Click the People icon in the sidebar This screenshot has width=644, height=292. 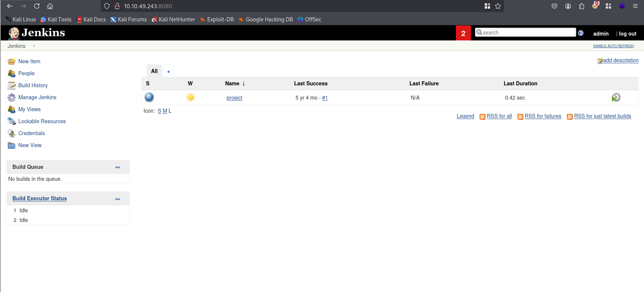[x=12, y=73]
